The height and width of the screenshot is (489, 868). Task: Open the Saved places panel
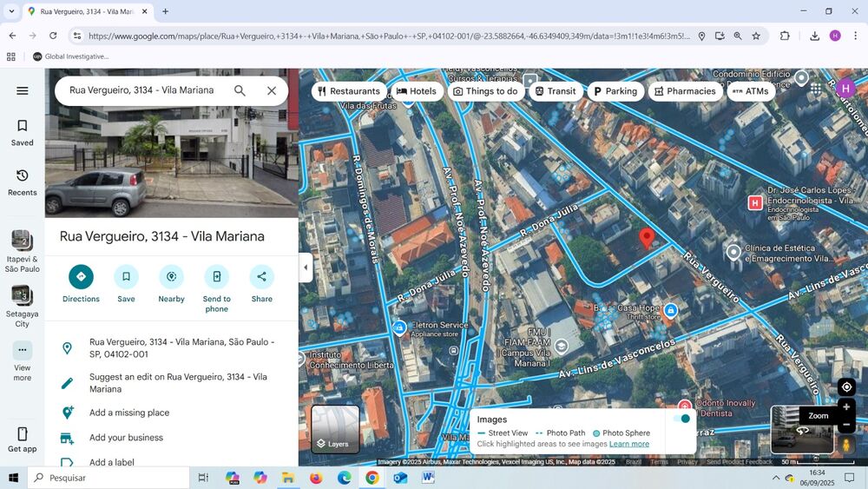pyautogui.click(x=23, y=133)
